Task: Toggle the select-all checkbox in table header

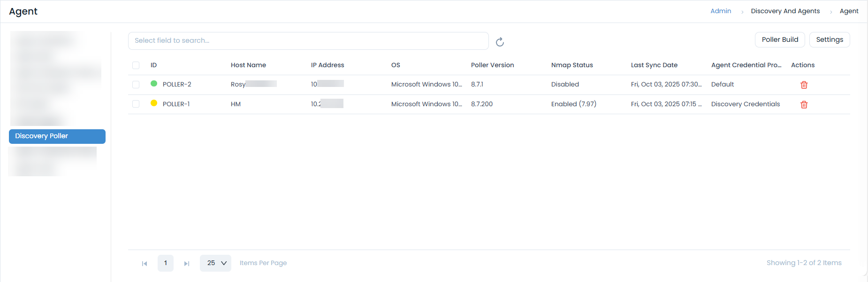Action: coord(136,65)
